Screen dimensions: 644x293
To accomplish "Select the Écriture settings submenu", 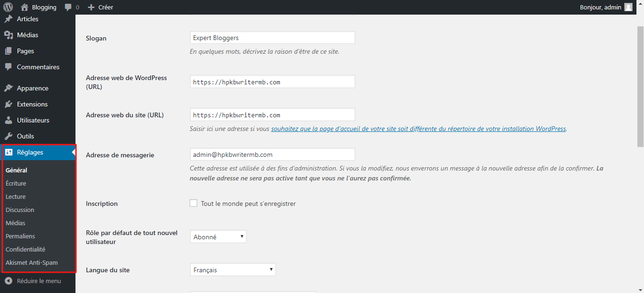I will [16, 183].
